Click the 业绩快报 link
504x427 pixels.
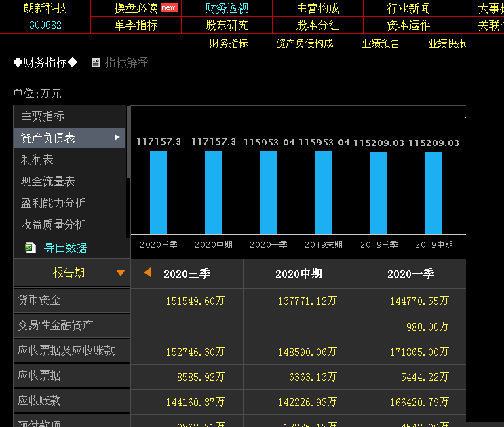(x=447, y=43)
